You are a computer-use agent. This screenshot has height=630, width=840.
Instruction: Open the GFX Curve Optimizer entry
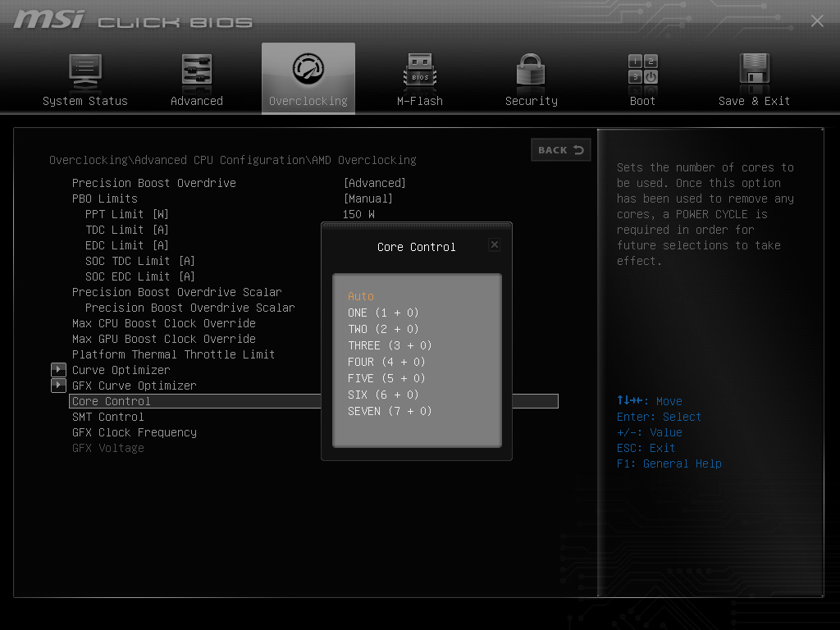click(x=134, y=386)
